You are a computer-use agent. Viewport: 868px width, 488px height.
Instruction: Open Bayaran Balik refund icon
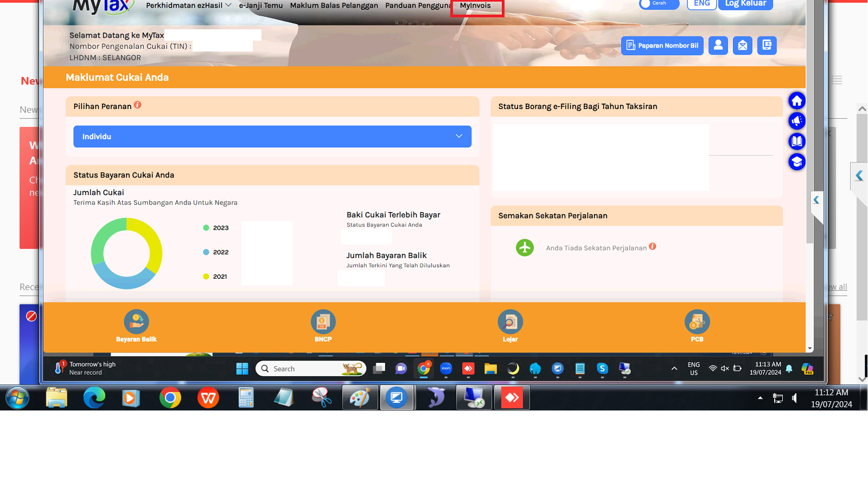[136, 323]
